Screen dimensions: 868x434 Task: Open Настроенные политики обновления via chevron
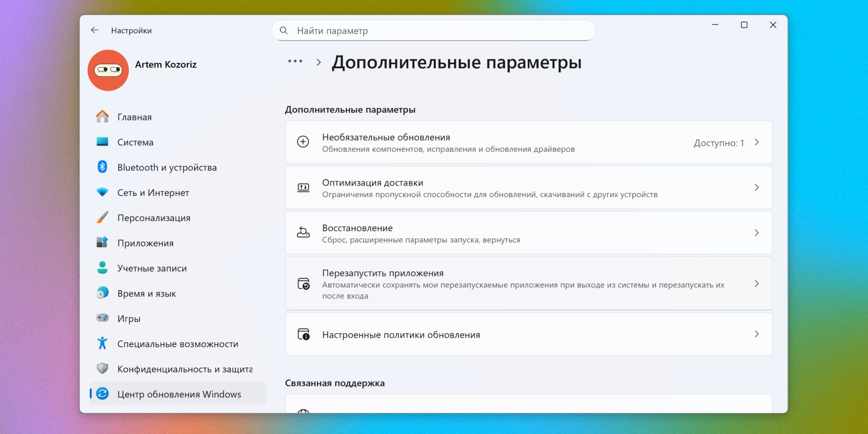coord(757,334)
